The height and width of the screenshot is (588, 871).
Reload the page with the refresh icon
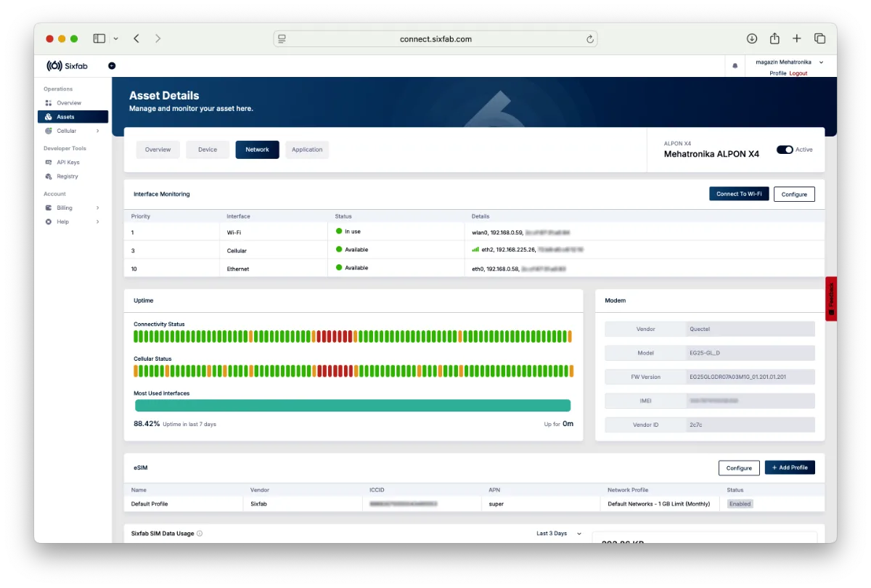point(590,39)
